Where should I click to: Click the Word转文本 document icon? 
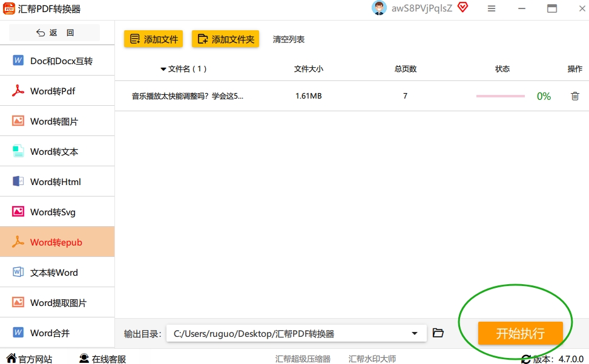pyautogui.click(x=18, y=151)
